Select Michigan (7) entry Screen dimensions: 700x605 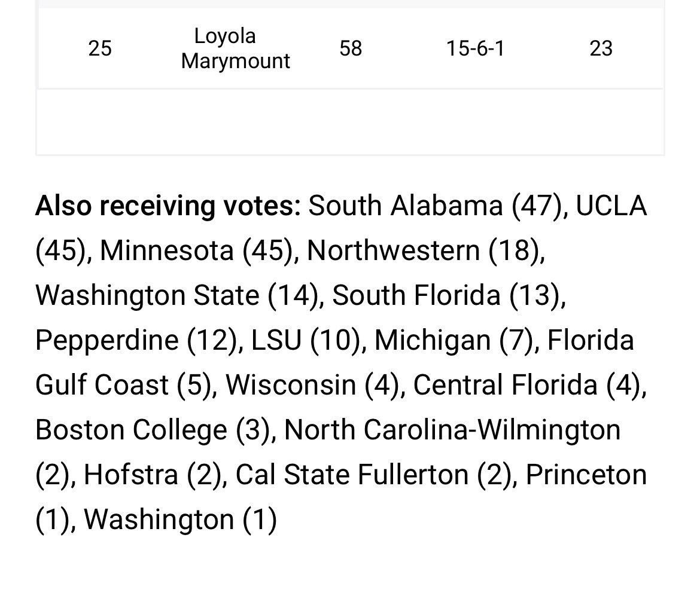454,340
